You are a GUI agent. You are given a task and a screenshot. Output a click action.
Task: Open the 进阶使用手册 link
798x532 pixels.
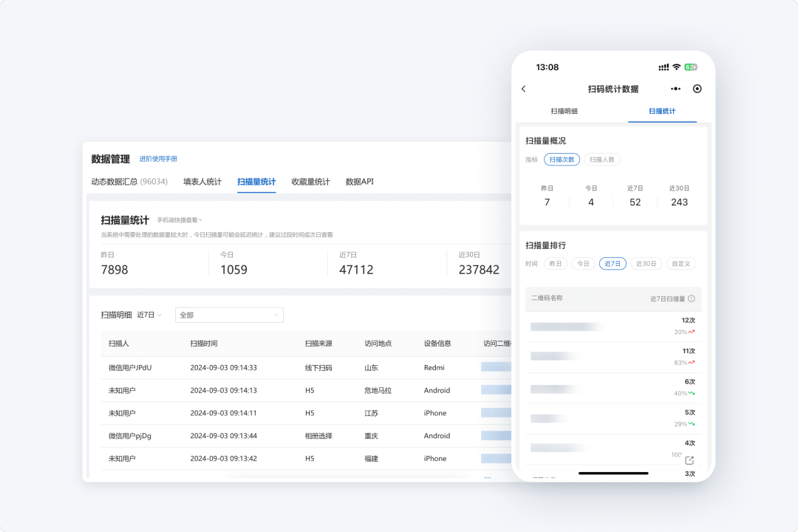158,159
